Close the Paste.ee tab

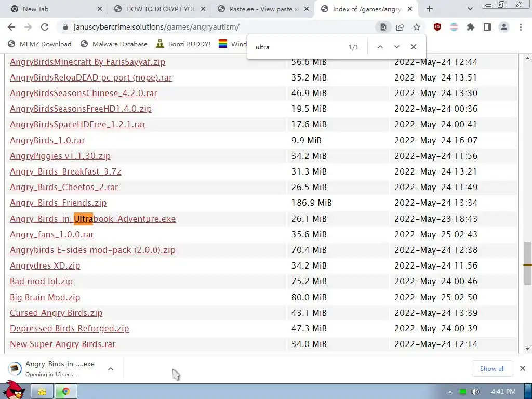click(x=307, y=9)
